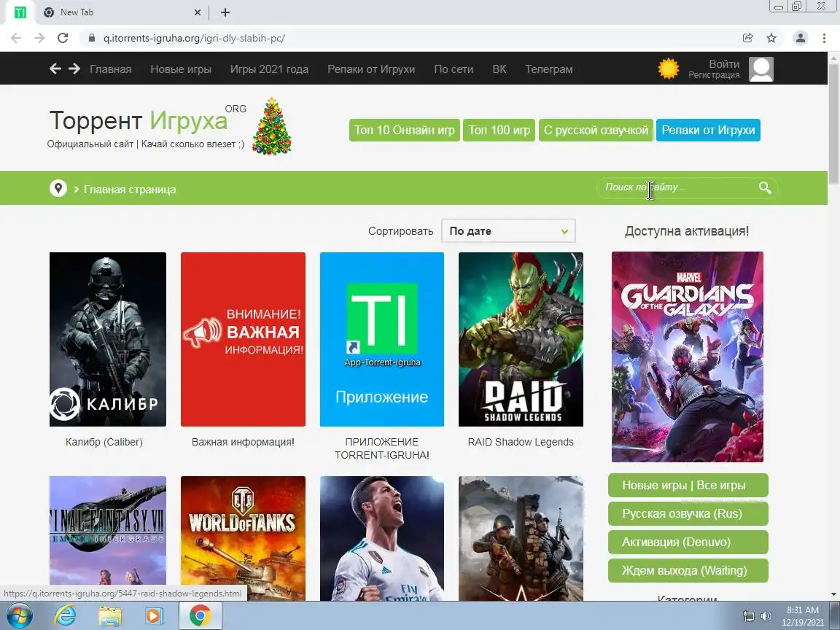Screen dimensions: 840x630
Task: Click the location pin breadcrumb icon
Action: click(x=58, y=188)
